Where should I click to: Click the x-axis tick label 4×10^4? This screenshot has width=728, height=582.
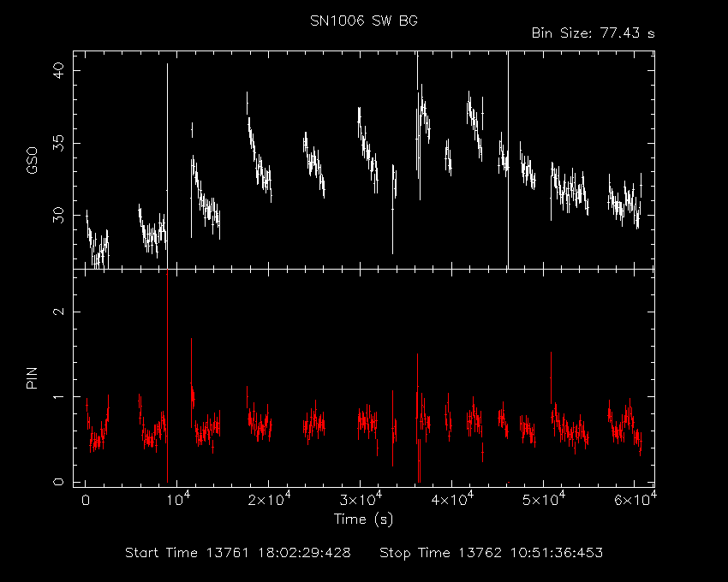[452, 499]
